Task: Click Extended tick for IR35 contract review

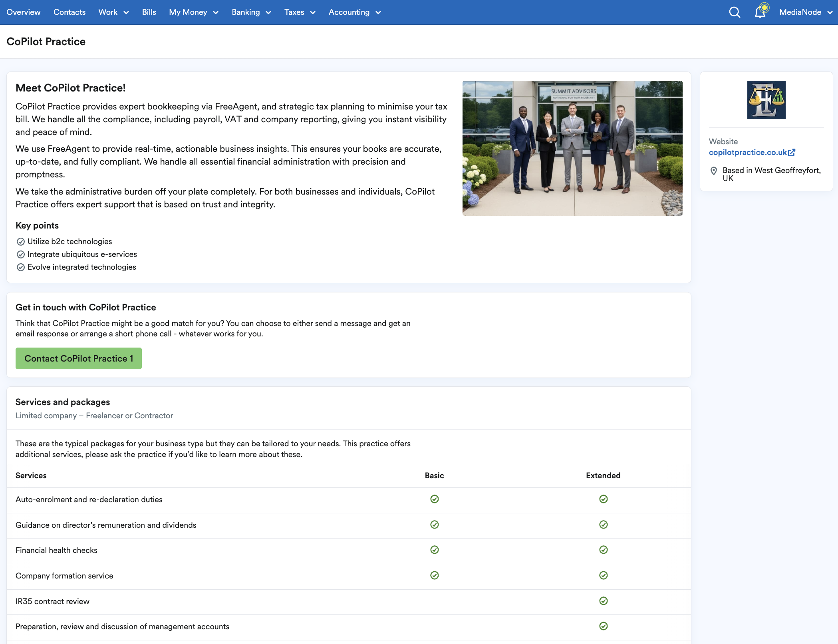Action: [604, 601]
